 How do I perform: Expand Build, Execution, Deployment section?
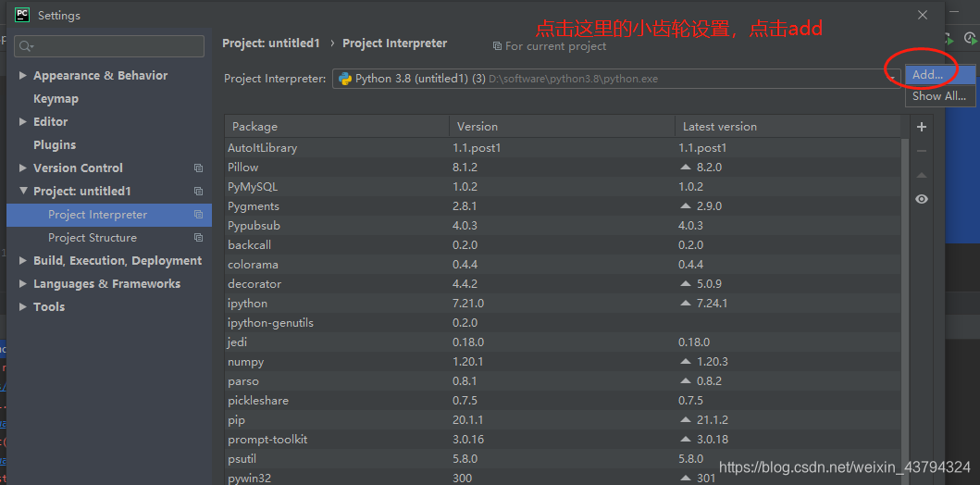click(x=23, y=261)
